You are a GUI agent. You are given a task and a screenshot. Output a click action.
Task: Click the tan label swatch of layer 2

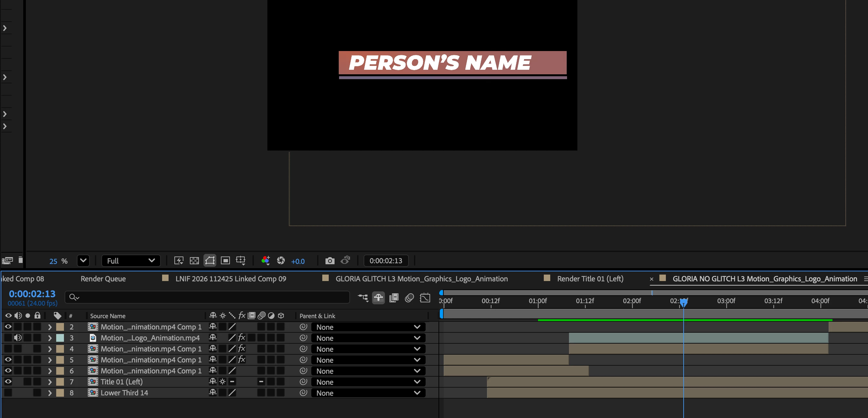pos(60,327)
